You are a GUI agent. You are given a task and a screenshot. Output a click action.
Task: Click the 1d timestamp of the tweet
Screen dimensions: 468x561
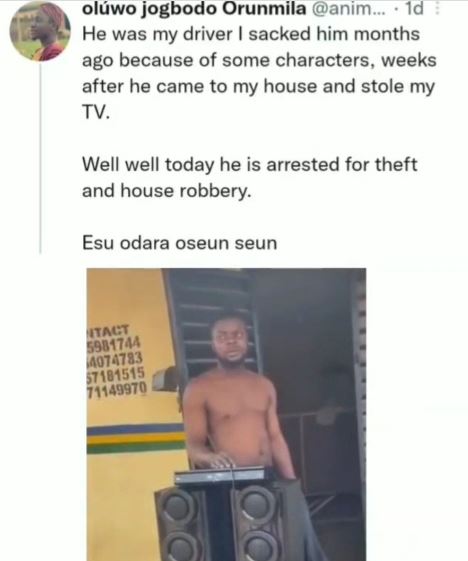[414, 8]
